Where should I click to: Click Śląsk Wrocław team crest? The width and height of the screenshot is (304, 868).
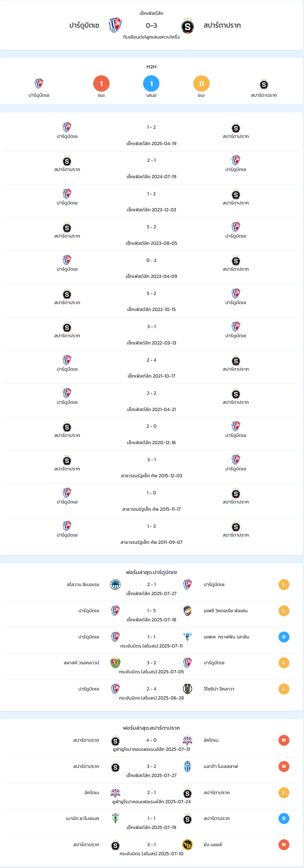click(115, 663)
